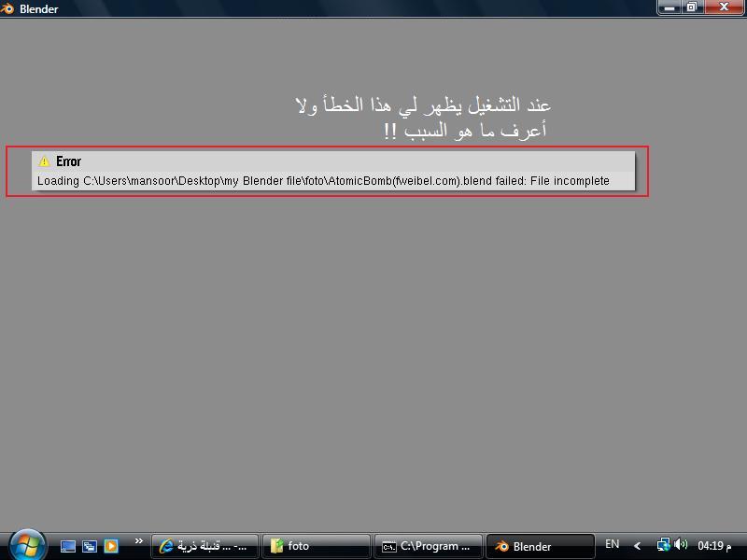This screenshot has width=747, height=560.
Task: Switch to the C:\Program console taskbar button
Action: coord(428,546)
